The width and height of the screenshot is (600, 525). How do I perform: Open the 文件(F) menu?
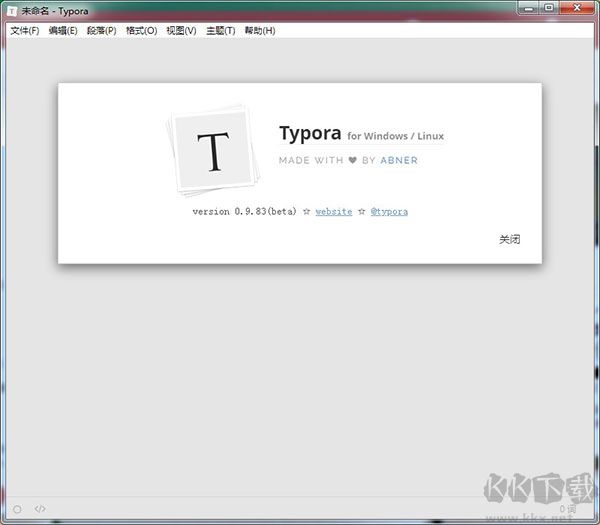[x=24, y=31]
